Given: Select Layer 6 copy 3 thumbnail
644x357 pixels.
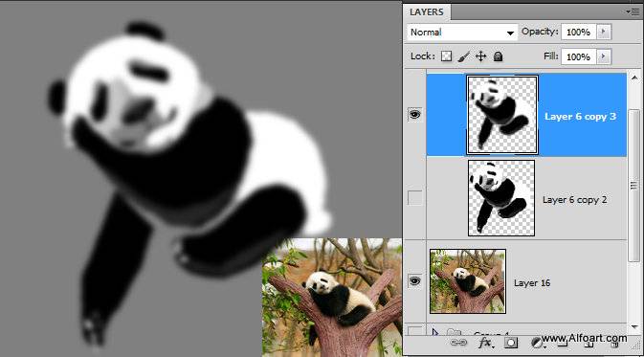Looking at the screenshot, I should coord(501,115).
